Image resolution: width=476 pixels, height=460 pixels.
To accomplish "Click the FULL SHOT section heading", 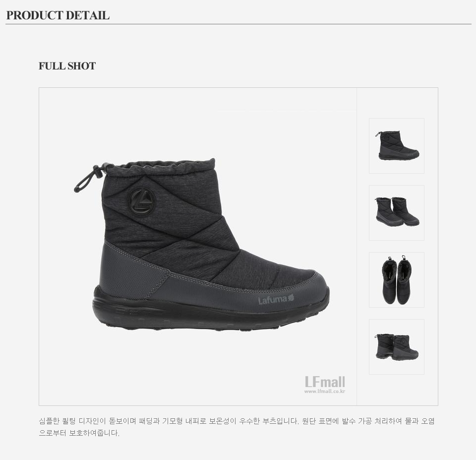I will click(67, 66).
